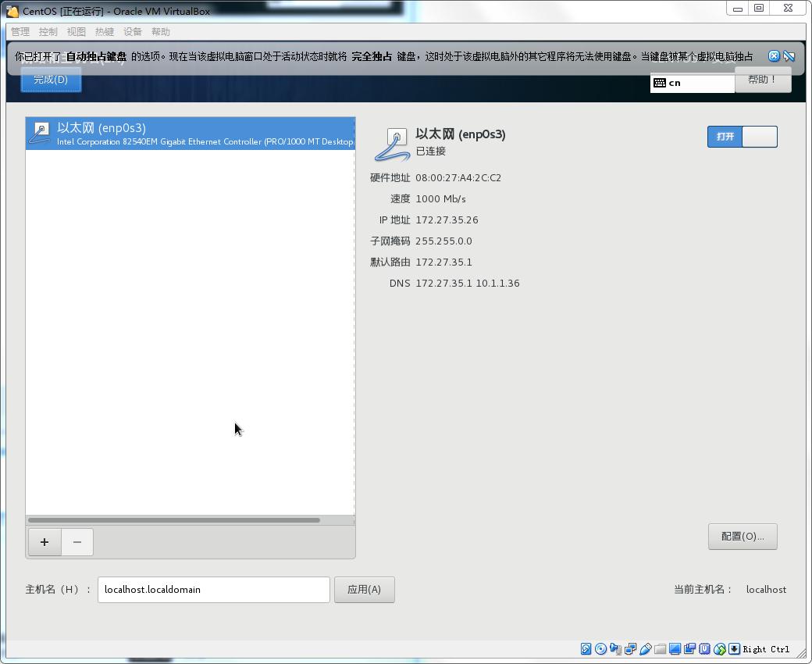Click the virtual display status icon

(675, 649)
